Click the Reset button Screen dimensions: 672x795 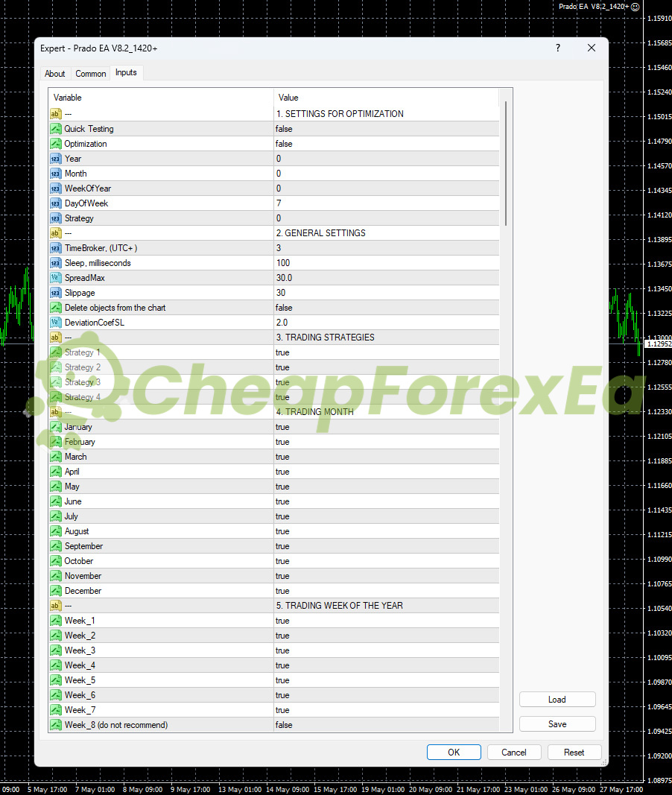574,753
